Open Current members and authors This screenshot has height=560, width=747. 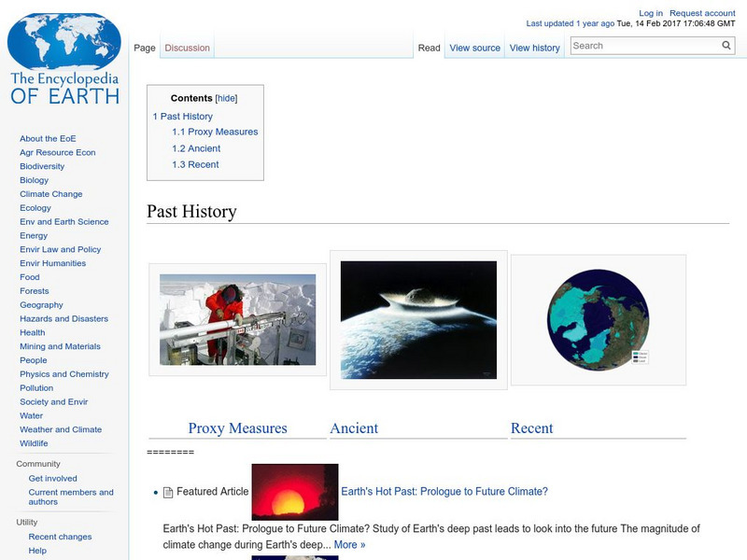[x=71, y=497]
